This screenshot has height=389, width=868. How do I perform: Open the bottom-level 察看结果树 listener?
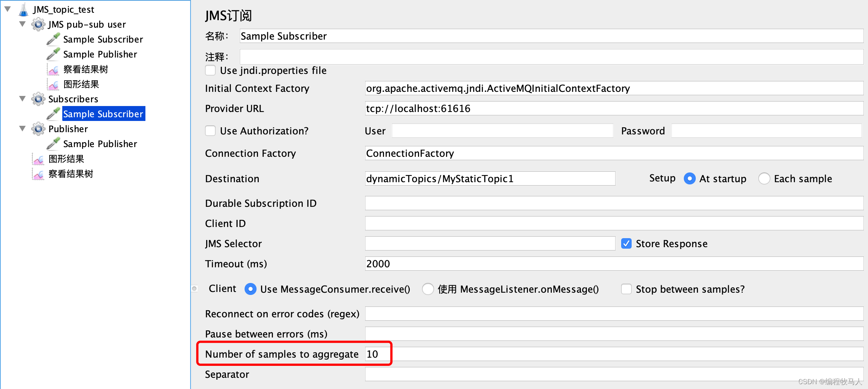(x=70, y=174)
